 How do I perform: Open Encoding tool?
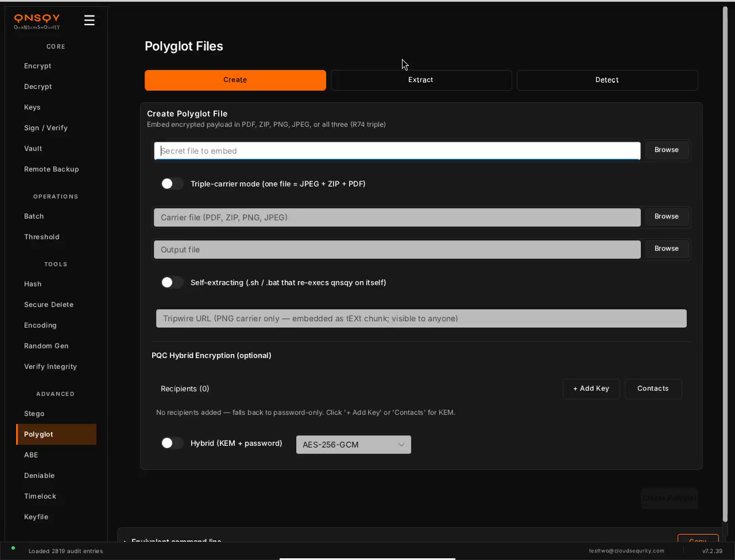click(x=56, y=325)
